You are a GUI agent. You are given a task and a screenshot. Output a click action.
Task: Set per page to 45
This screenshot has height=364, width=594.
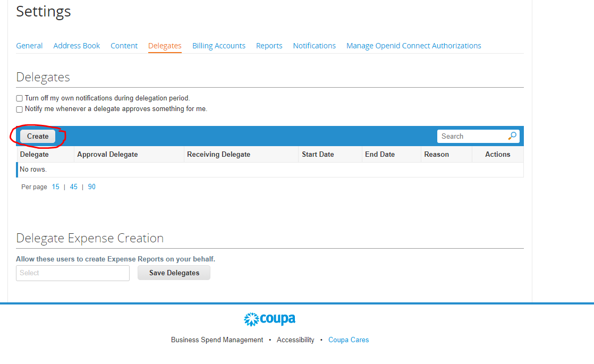(74, 187)
